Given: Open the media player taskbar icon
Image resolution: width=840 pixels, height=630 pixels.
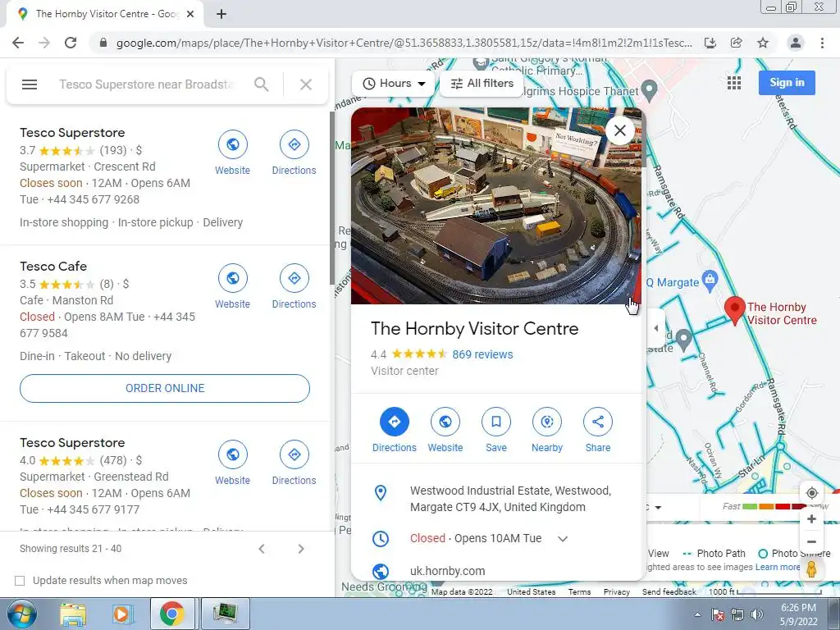Looking at the screenshot, I should pyautogui.click(x=122, y=614).
